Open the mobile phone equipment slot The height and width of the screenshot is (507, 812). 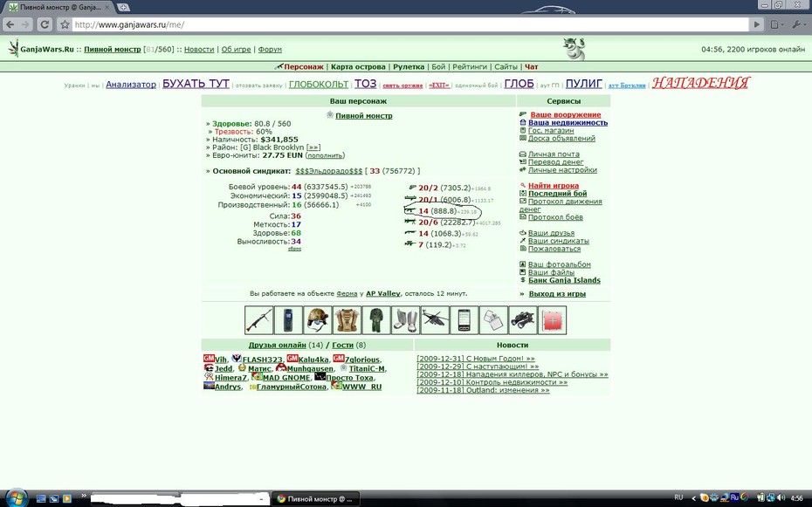pos(288,320)
